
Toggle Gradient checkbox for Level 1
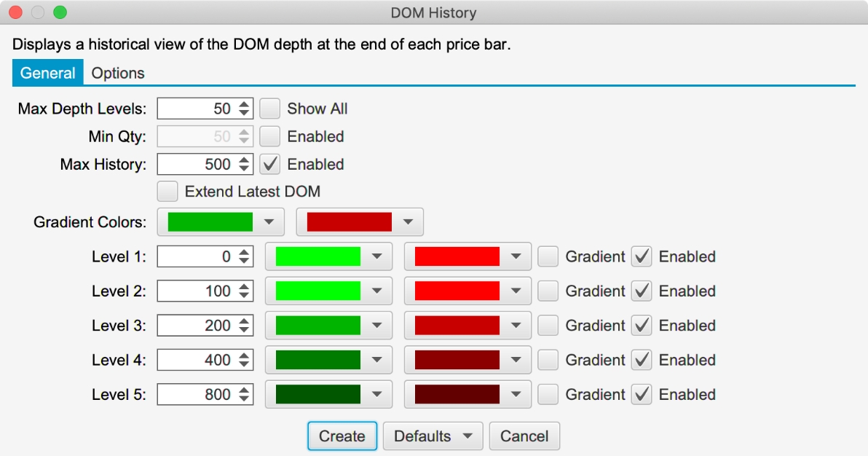click(548, 256)
